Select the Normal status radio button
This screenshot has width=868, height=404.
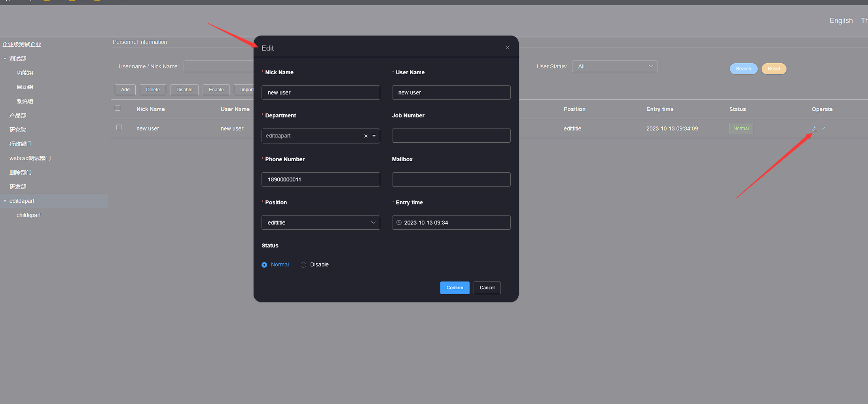[x=264, y=265]
